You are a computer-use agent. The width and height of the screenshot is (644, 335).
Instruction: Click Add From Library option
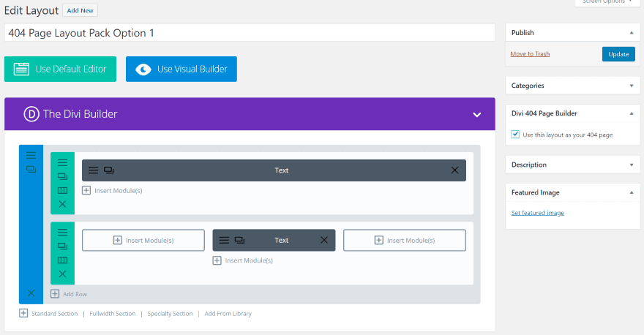click(228, 314)
